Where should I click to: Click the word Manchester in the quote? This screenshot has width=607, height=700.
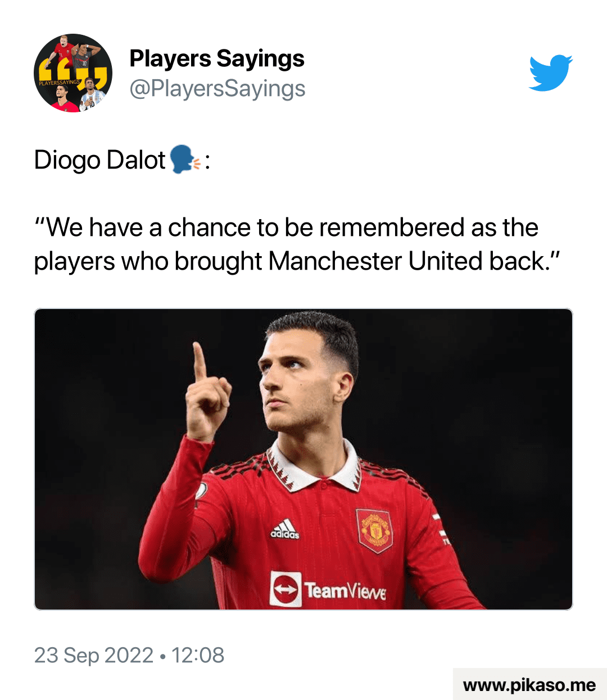click(336, 261)
